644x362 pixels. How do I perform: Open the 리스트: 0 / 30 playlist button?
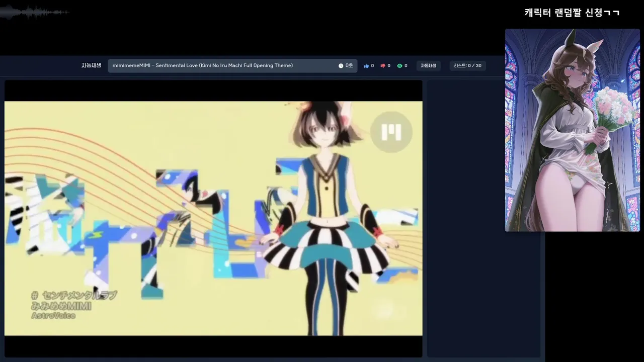point(467,66)
